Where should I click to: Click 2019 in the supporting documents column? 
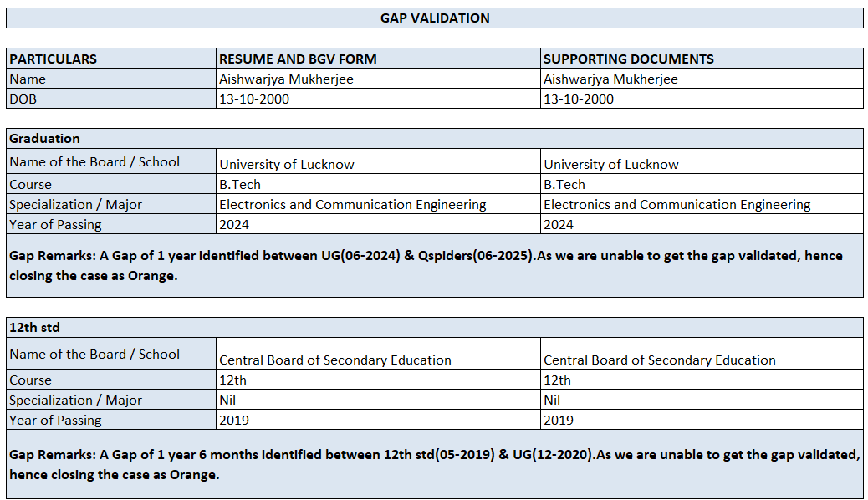559,420
